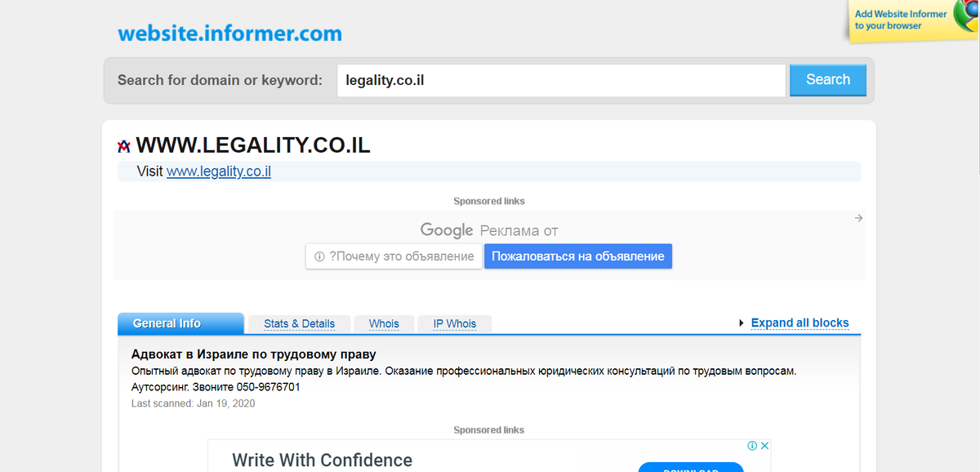Click the 'Search for domain or keyword:' label

point(220,80)
